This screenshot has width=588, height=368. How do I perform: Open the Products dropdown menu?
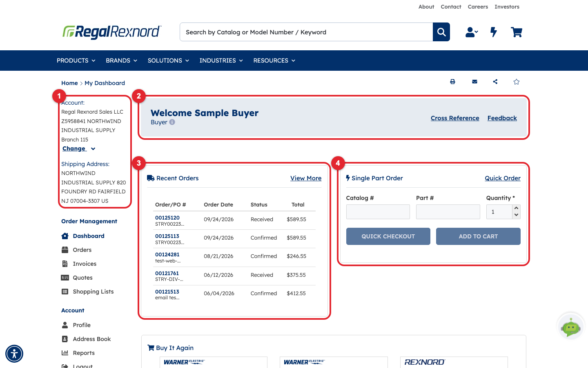76,61
